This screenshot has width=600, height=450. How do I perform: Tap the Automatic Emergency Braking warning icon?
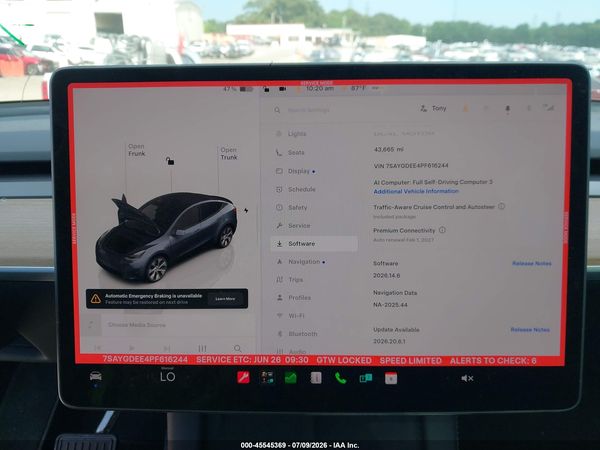(96, 298)
